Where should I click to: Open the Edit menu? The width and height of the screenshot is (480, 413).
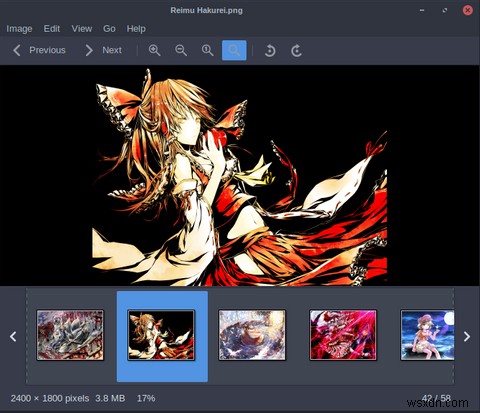tap(52, 29)
